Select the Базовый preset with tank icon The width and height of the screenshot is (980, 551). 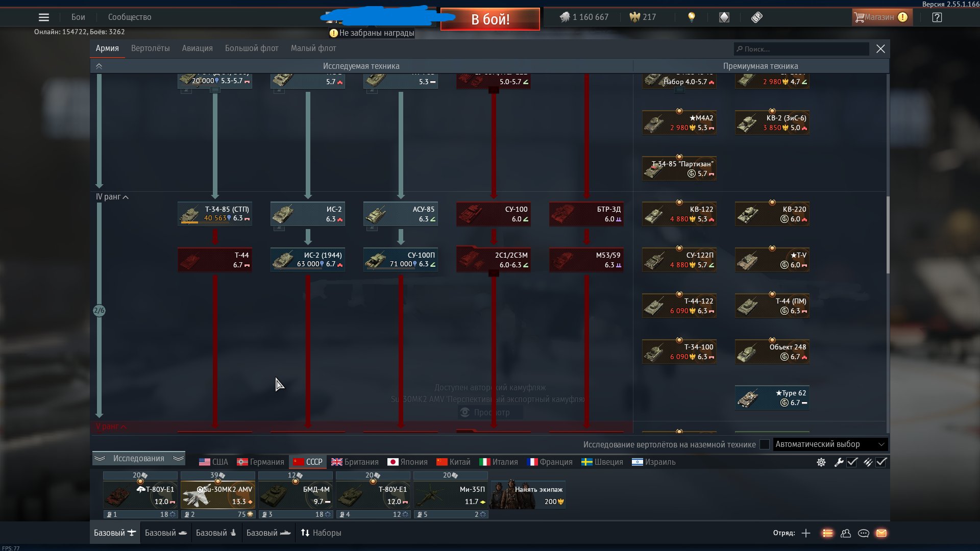tap(166, 533)
